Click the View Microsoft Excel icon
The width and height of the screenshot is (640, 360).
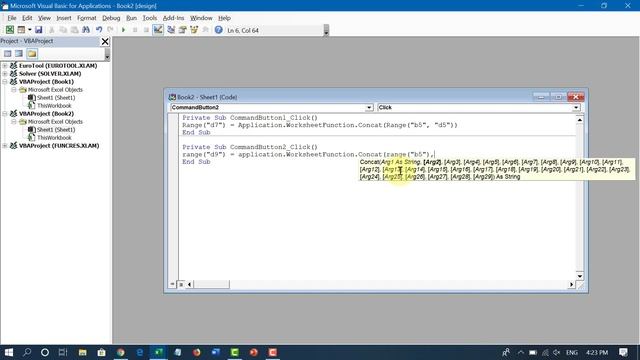click(x=9, y=30)
